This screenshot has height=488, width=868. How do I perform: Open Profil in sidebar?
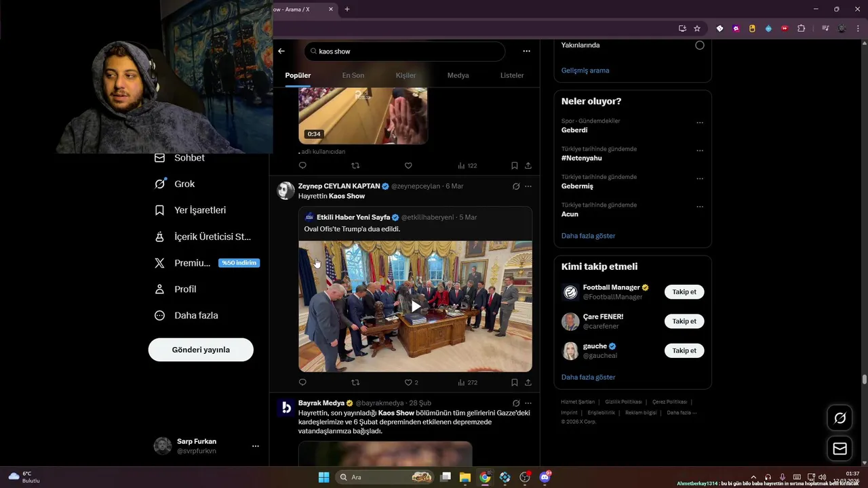coord(176,289)
